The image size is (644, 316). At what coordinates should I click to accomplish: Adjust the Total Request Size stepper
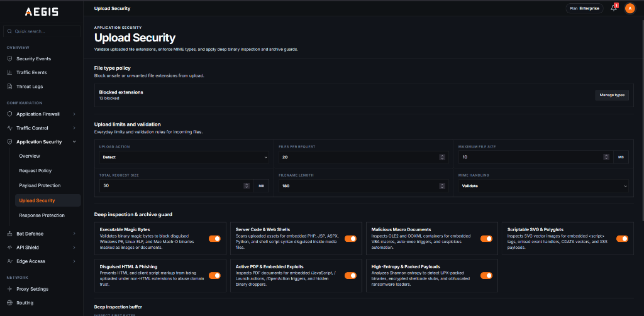(x=247, y=186)
